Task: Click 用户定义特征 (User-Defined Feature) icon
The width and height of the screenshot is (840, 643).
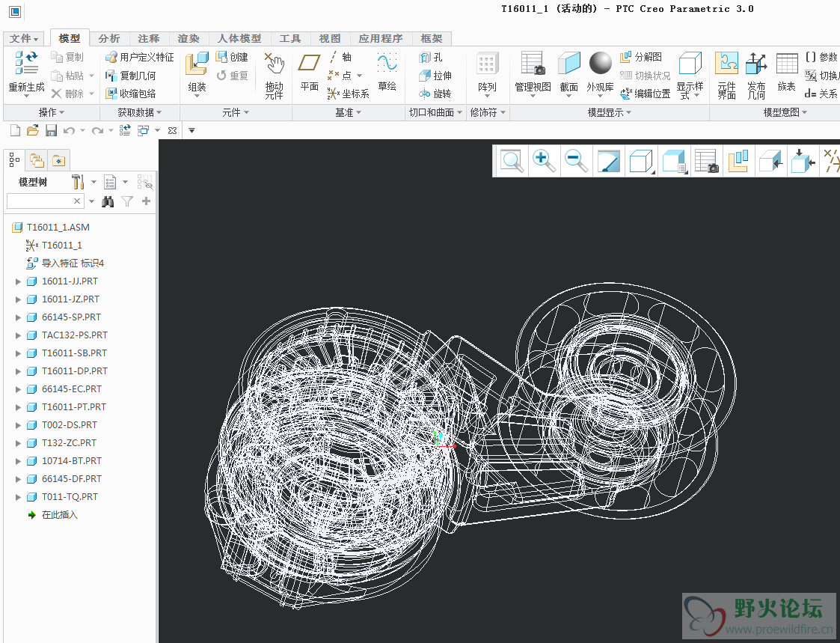Action: coord(111,57)
